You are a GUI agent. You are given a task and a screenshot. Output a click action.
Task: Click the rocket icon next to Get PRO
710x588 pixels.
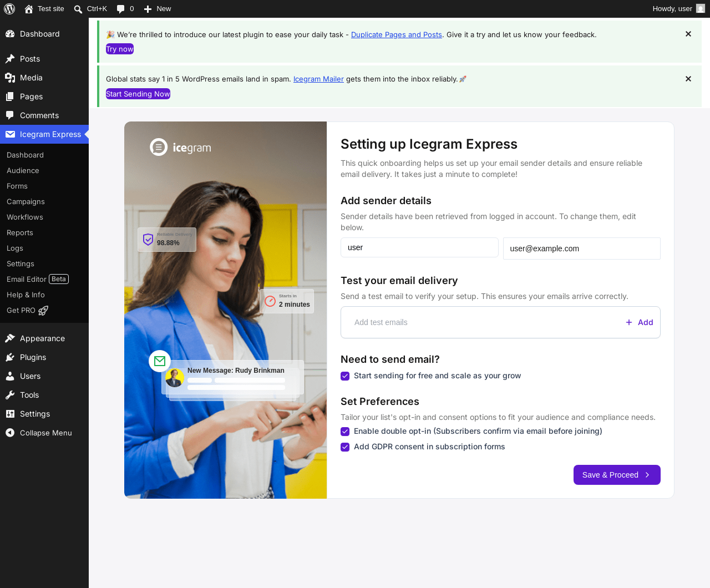43,311
